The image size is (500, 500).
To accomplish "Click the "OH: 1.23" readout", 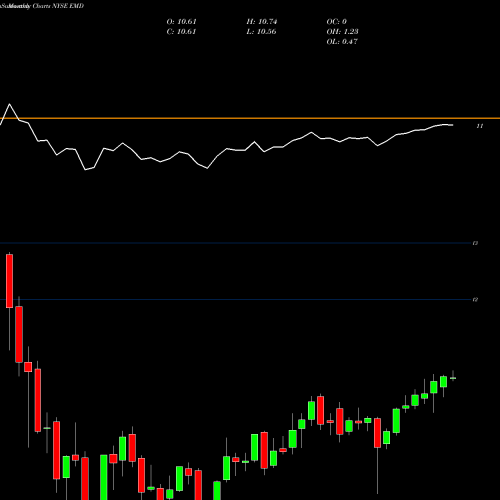I will tap(342, 32).
